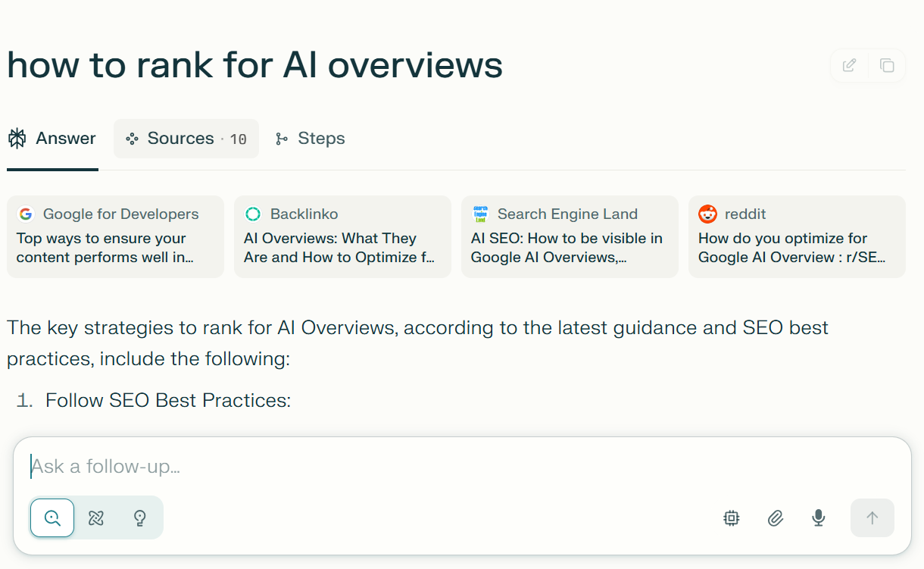924x569 pixels.
Task: Enable the Labs lightbulb mode
Action: [140, 518]
